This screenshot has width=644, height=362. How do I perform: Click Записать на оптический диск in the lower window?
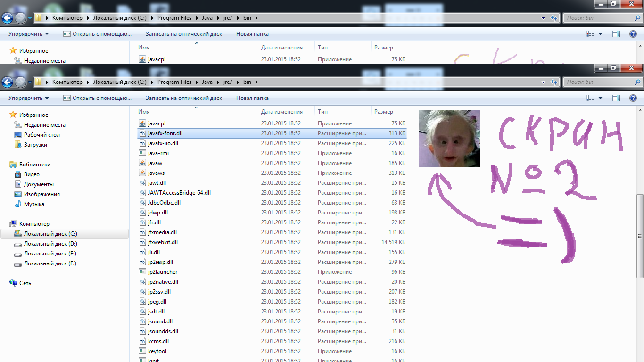(x=184, y=98)
